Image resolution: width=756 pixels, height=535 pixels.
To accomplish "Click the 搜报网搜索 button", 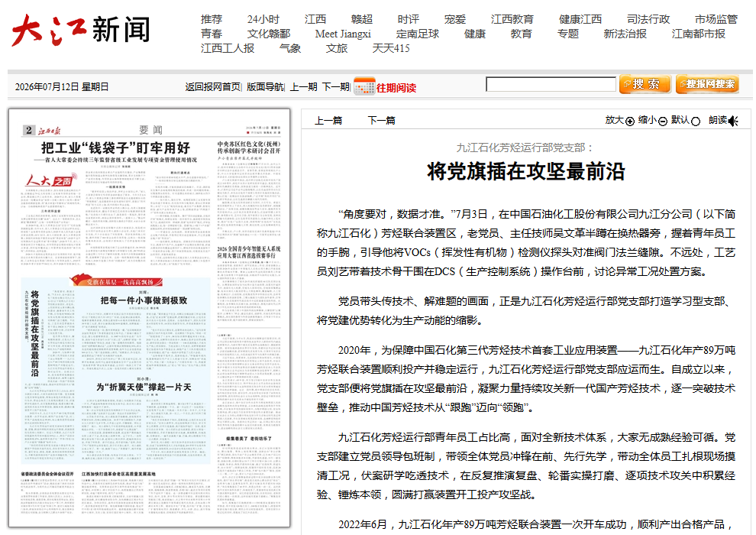I will (x=707, y=84).
